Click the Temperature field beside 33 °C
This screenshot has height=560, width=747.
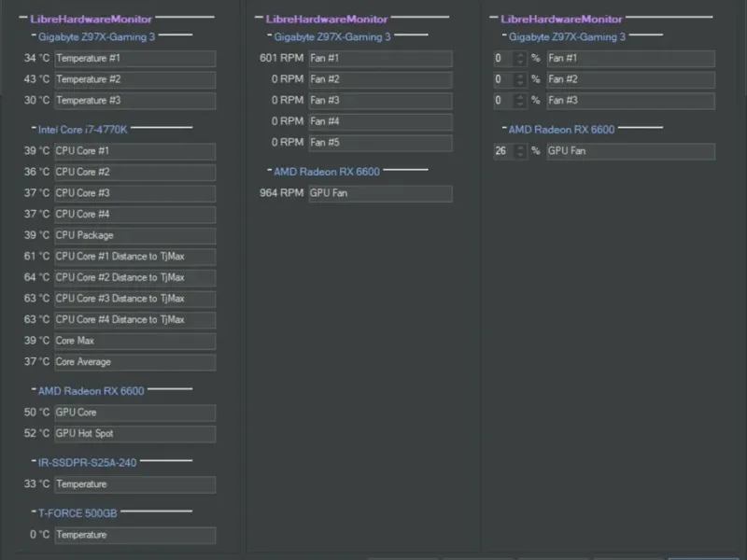click(x=134, y=484)
